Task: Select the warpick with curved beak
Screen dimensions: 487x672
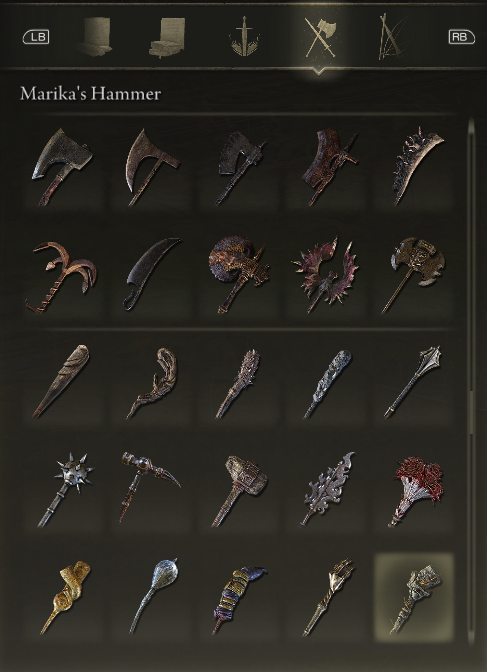Action: (149, 487)
